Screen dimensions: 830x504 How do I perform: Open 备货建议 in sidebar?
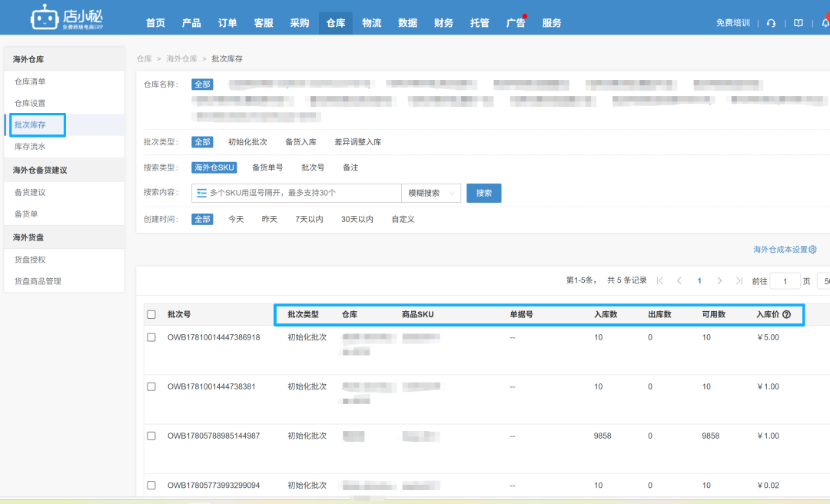pyautogui.click(x=30, y=192)
